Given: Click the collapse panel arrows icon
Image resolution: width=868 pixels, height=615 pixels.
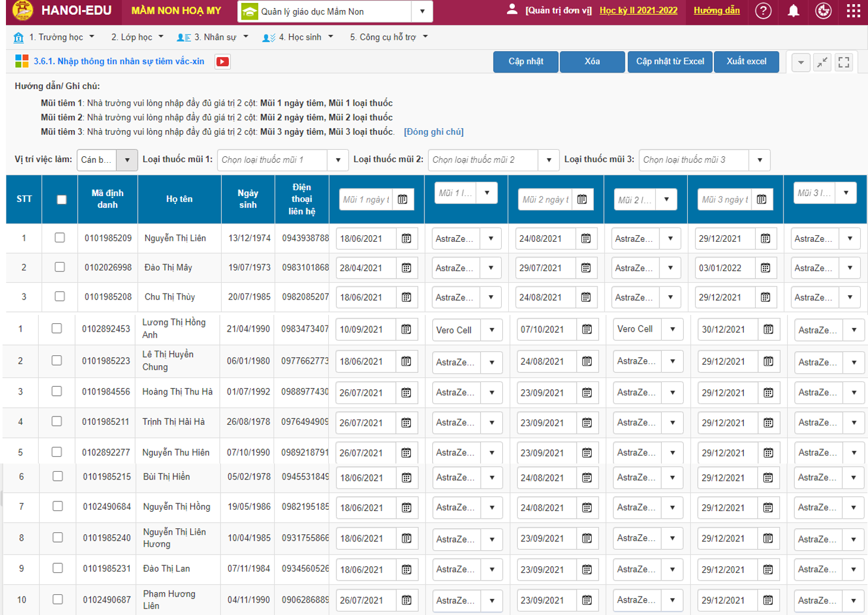Looking at the screenshot, I should coord(822,62).
